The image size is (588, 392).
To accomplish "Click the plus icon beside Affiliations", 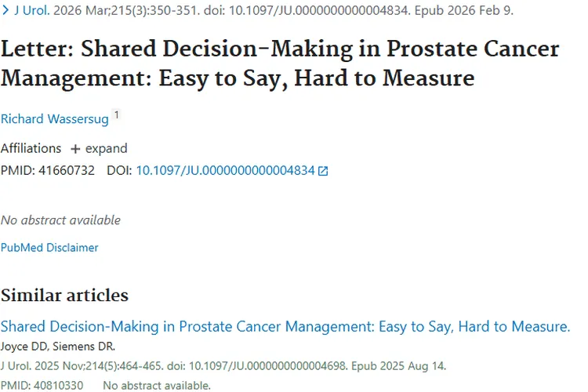I will pos(75,149).
